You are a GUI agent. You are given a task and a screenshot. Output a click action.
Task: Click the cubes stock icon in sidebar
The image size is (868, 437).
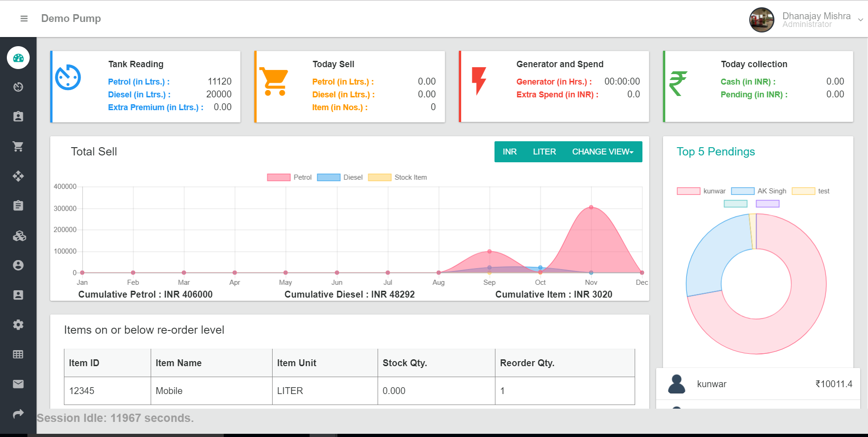coord(19,236)
